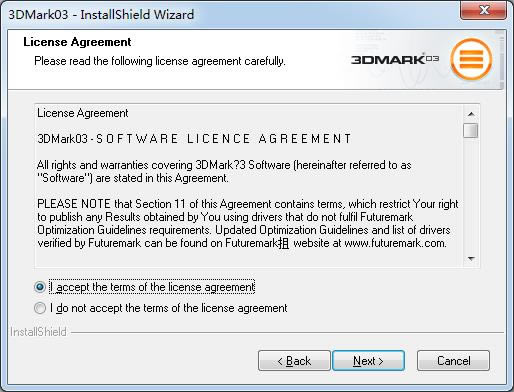
Task: Click the 'License Agreement' bold heading
Action: [x=77, y=42]
